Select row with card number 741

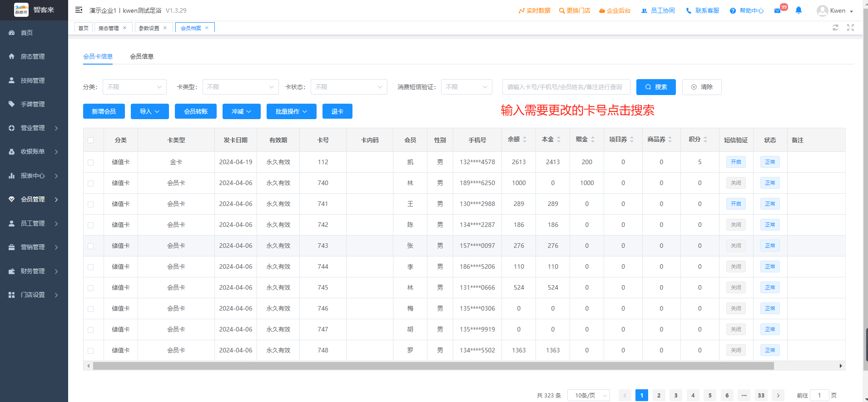(91, 204)
